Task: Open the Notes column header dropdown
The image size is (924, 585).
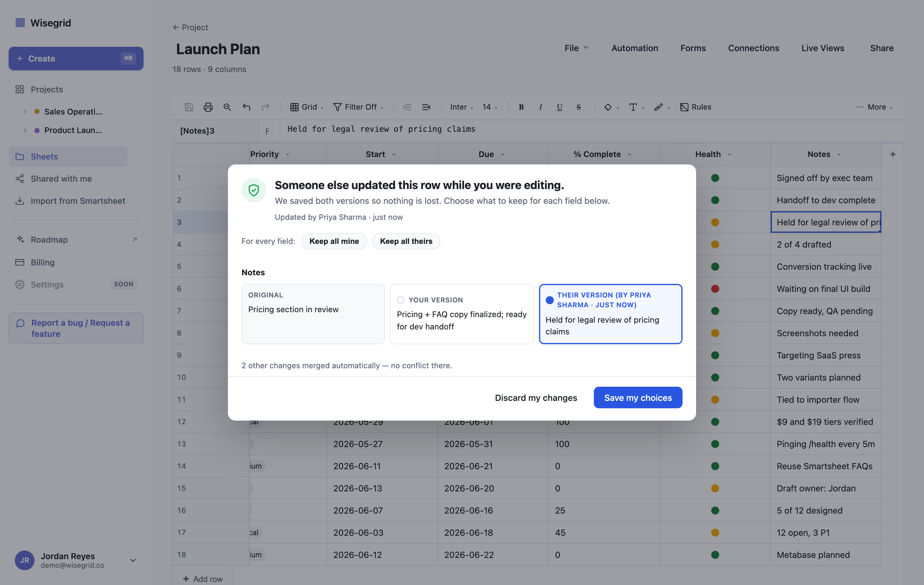Action: [839, 155]
